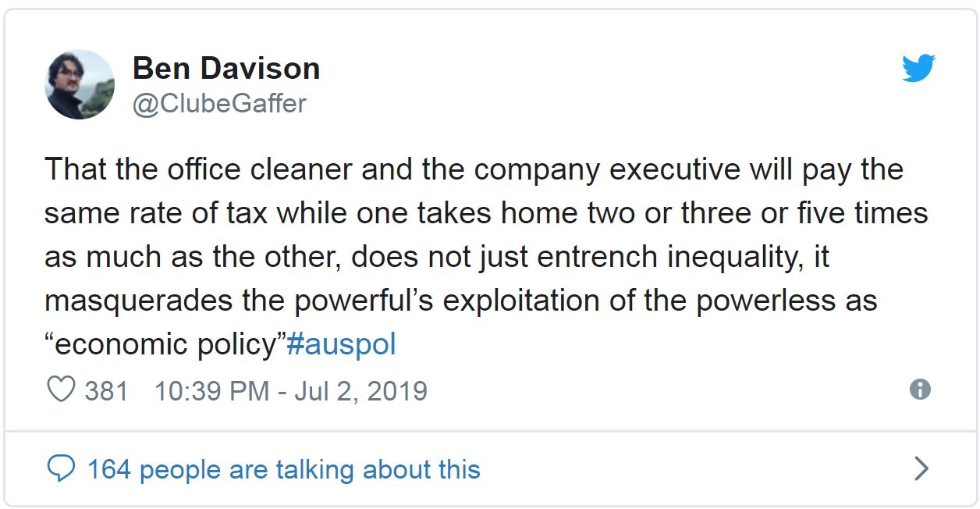
Task: Visit the @ClubeGaffer handle link
Action: 219,103
